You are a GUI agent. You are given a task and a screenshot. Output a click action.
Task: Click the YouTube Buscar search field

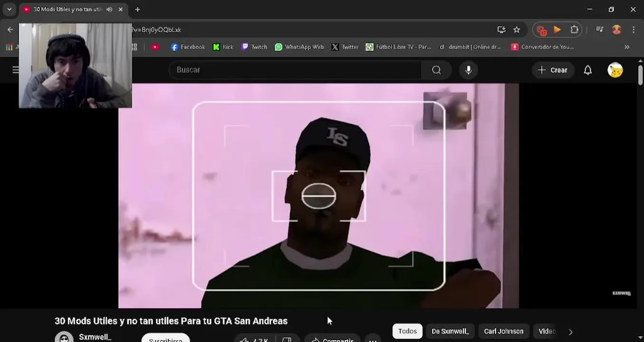[x=295, y=70]
